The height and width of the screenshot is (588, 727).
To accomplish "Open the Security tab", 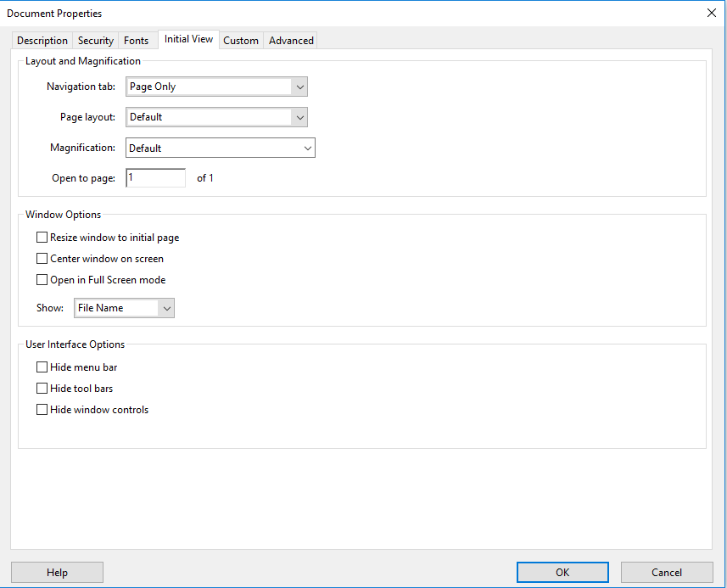I will [x=96, y=41].
